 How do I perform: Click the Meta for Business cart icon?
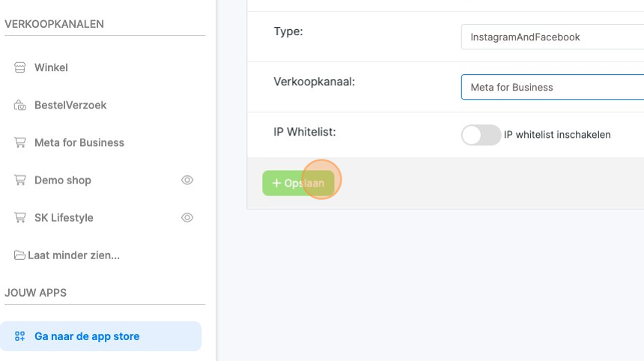(x=20, y=142)
